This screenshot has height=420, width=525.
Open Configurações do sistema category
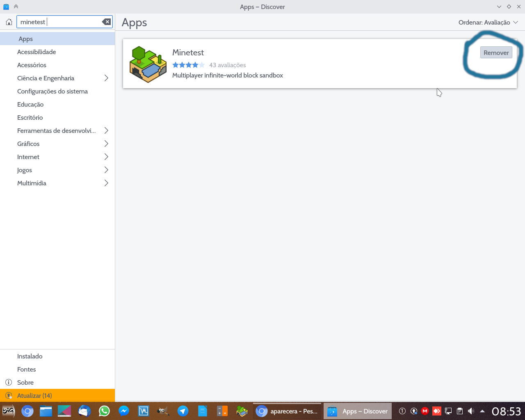(x=57, y=91)
